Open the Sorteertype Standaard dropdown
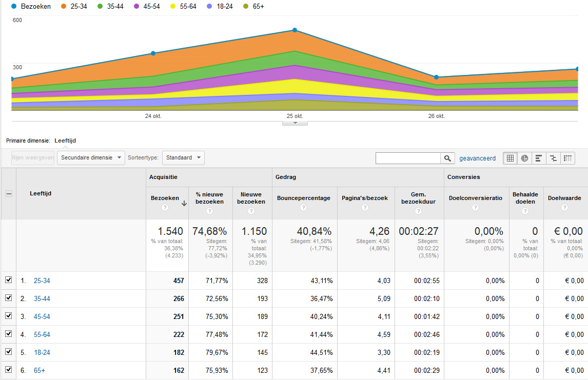Screen dimensions: 588x380 [183, 158]
